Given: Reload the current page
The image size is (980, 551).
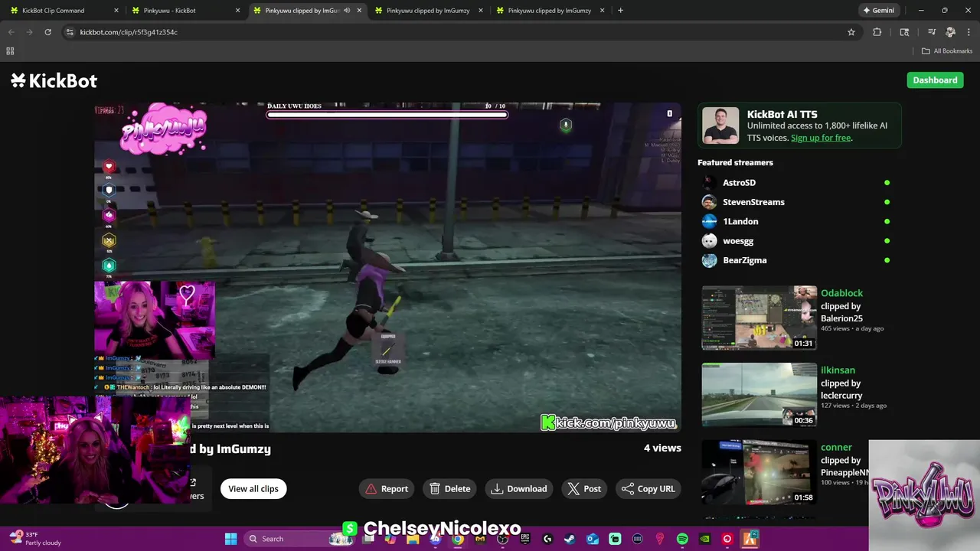Looking at the screenshot, I should pos(47,32).
